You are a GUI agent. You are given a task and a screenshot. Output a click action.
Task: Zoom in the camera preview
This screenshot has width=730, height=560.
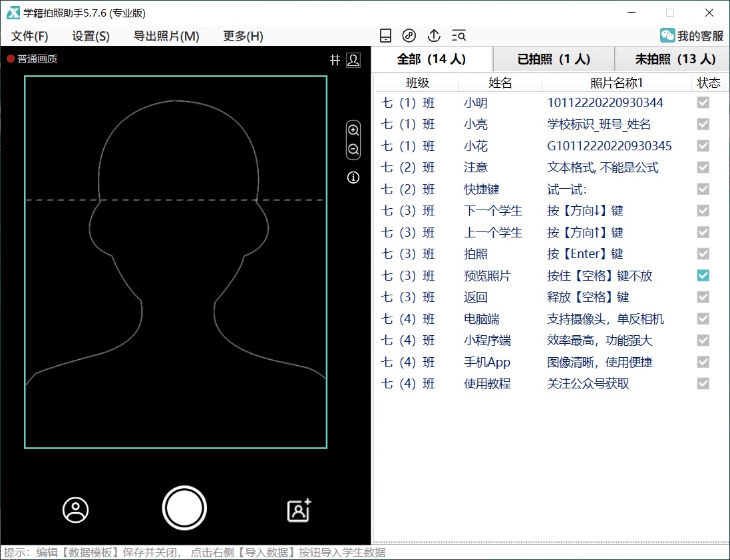click(353, 130)
